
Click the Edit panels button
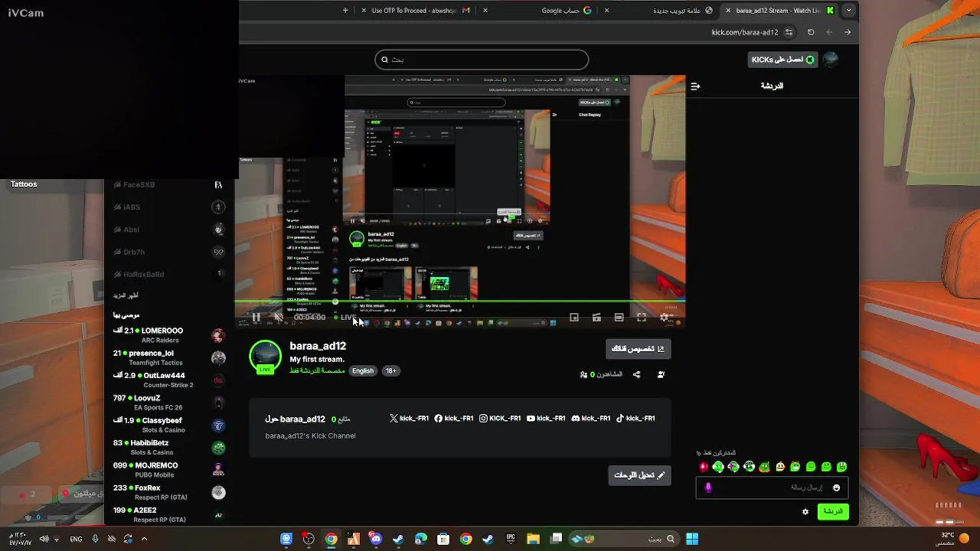(x=639, y=475)
